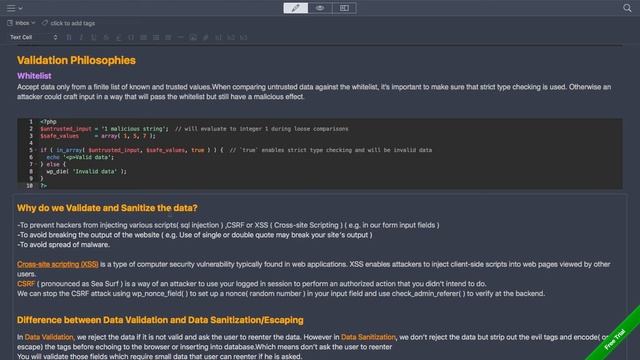
Task: Insert a hyperlink
Action: [206, 38]
